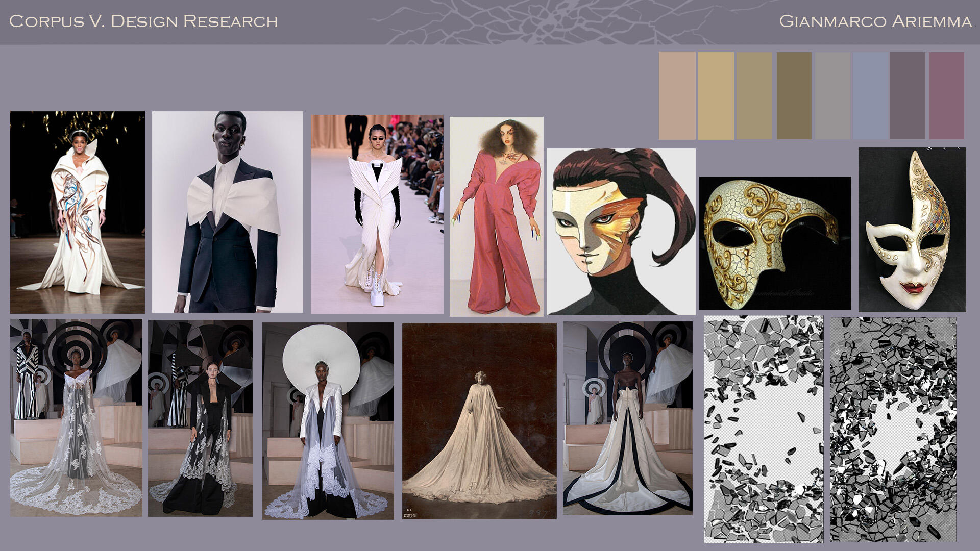Select the light blue color swatch
Screen dimensions: 980x551
[870, 94]
